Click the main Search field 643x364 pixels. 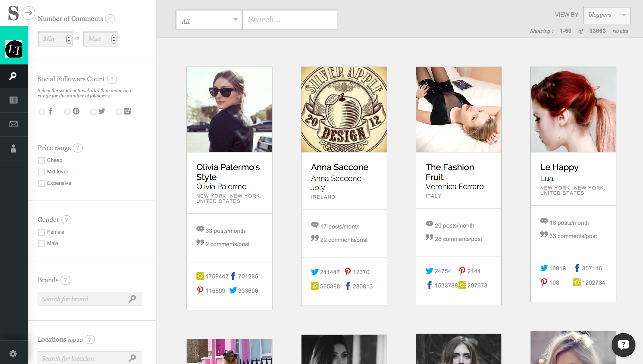[x=290, y=20]
